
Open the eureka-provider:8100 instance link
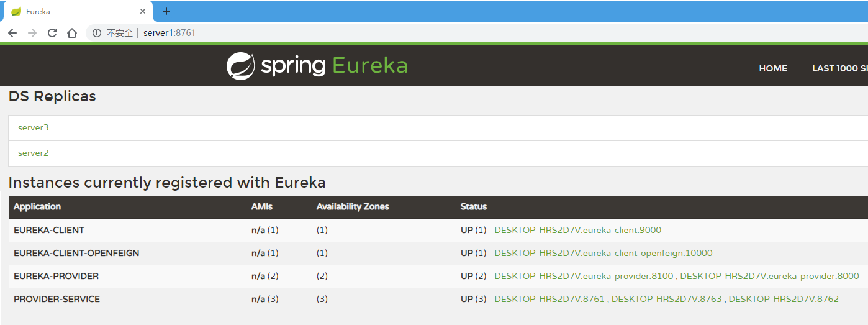[584, 276]
